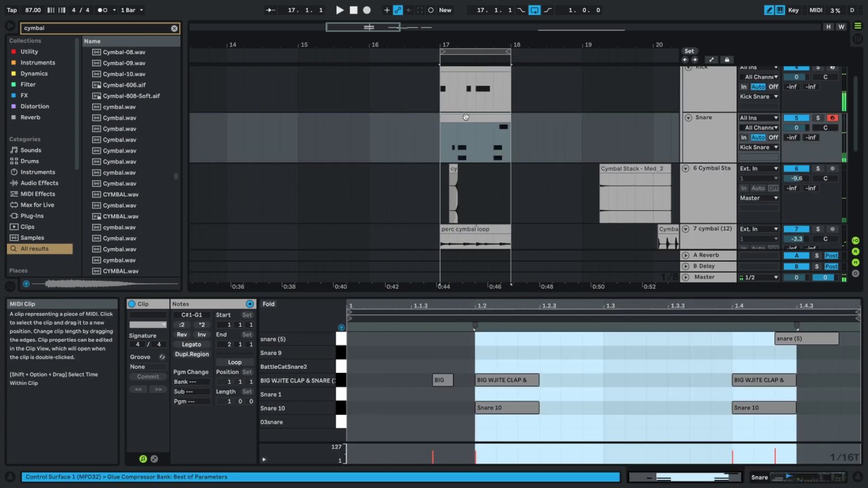
Task: Open the Drums category
Action: 29,161
